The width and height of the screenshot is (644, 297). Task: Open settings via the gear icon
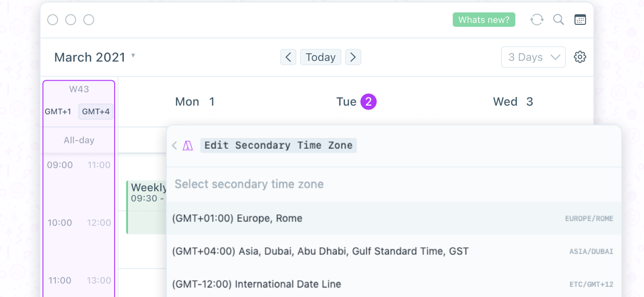(x=580, y=57)
